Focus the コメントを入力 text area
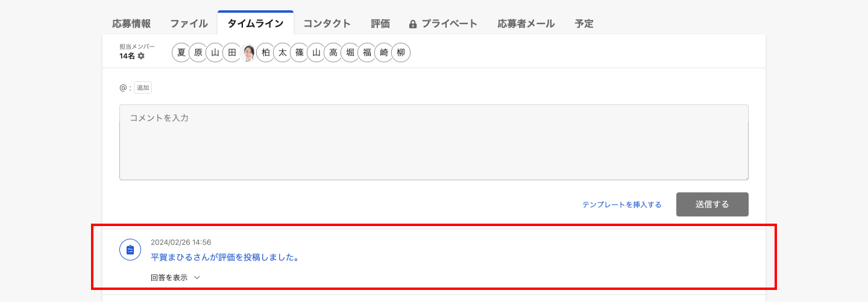 point(434,142)
